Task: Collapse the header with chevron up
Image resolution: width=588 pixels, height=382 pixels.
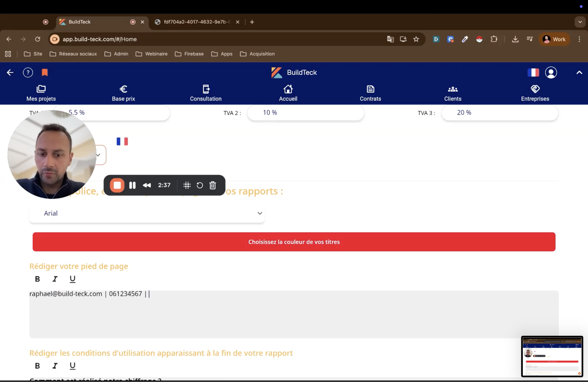Action: pos(579,73)
